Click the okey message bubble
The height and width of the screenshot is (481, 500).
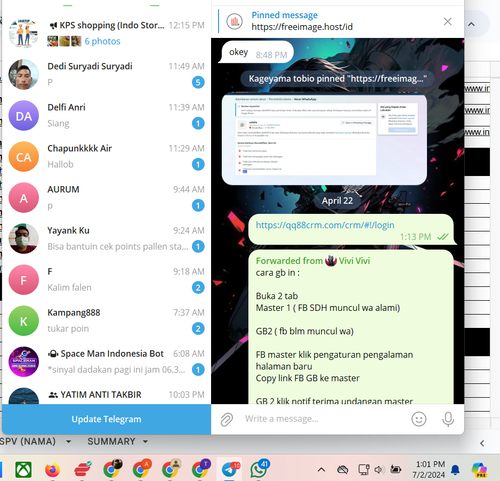coord(256,52)
